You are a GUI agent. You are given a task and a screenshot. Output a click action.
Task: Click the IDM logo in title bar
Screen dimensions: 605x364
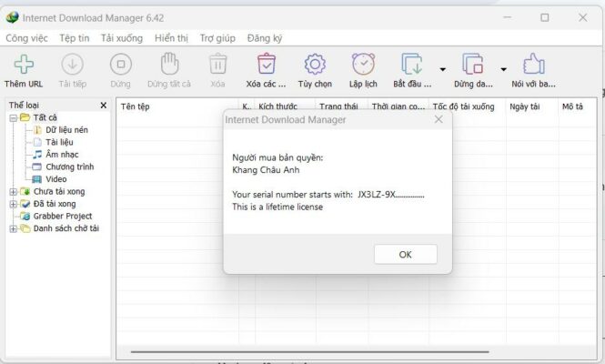pyautogui.click(x=13, y=18)
